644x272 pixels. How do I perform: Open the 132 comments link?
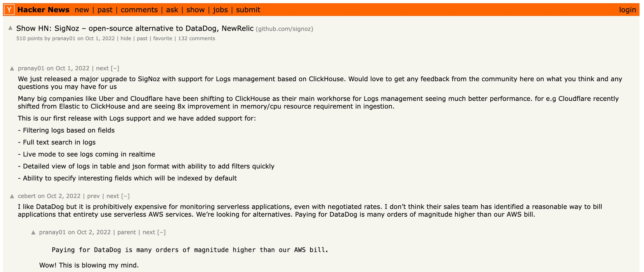(196, 39)
